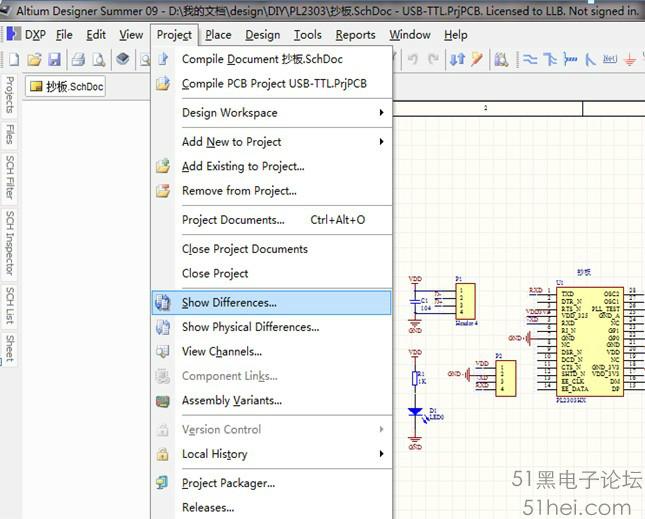The width and height of the screenshot is (645, 519).
Task: Choose Compile Document 抄板.SchDoc
Action: click(x=271, y=59)
